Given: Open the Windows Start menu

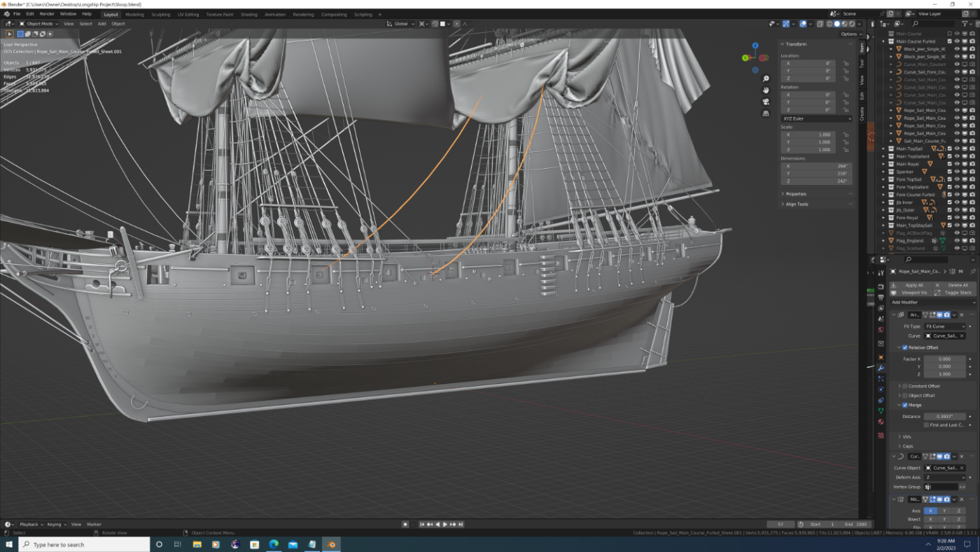Looking at the screenshot, I should (7, 545).
